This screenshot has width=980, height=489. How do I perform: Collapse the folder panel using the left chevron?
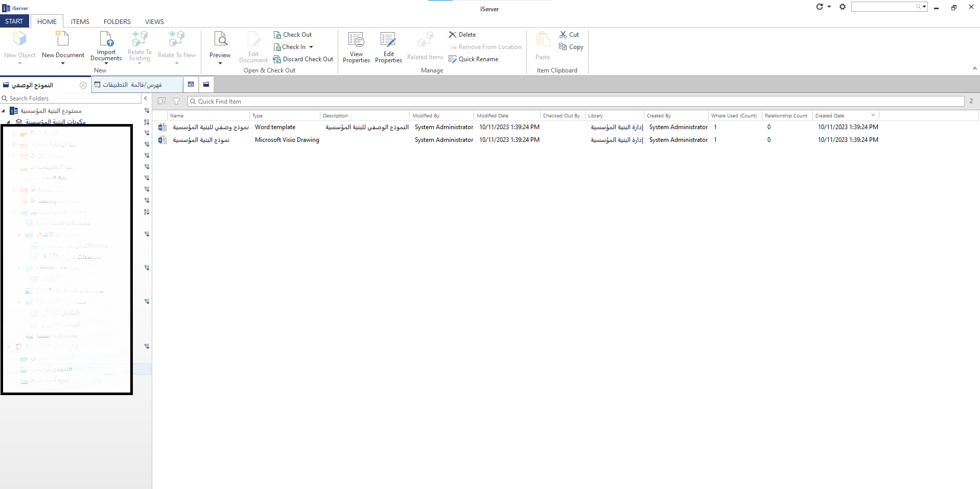[146, 99]
